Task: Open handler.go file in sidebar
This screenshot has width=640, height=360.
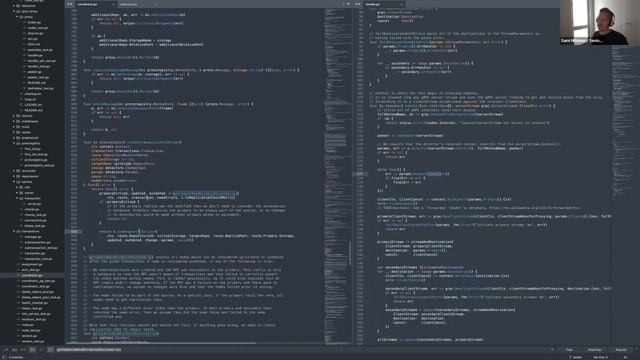Action: (35, 55)
